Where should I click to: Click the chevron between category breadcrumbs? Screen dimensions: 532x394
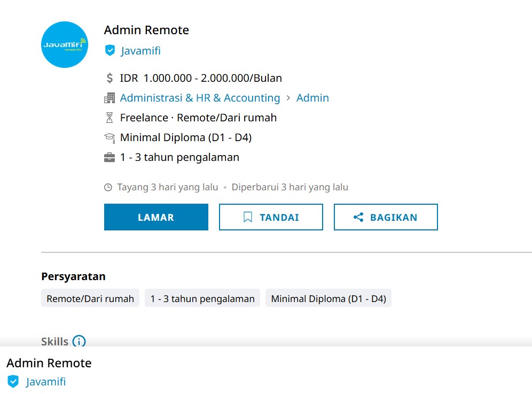pos(288,98)
